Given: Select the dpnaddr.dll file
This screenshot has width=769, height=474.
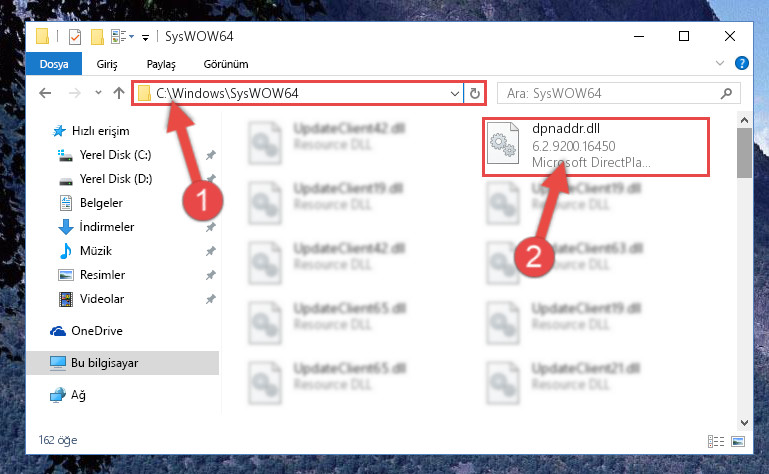Looking at the screenshot, I should click(x=596, y=147).
